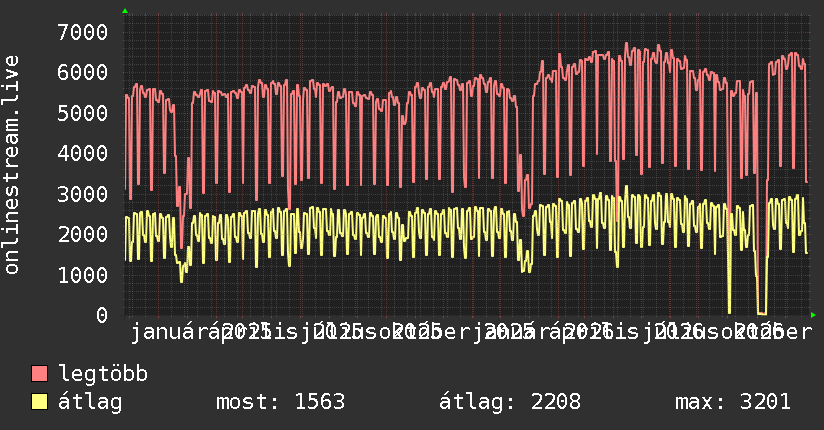Click the 1000 y-axis label
Viewport: 824px width, 430px height.
click(83, 275)
